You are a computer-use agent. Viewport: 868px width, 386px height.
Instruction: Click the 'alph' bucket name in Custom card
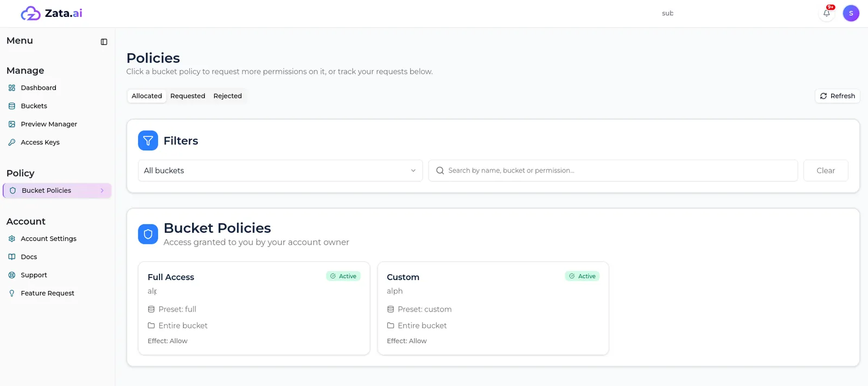(x=395, y=291)
